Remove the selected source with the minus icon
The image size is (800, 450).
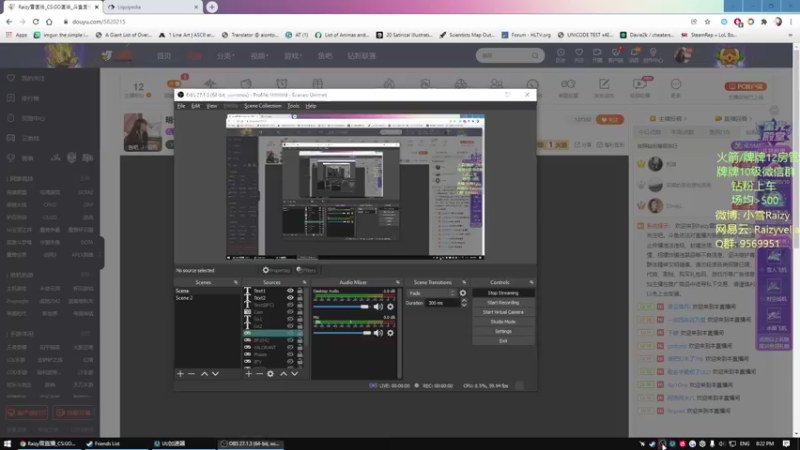click(x=259, y=374)
